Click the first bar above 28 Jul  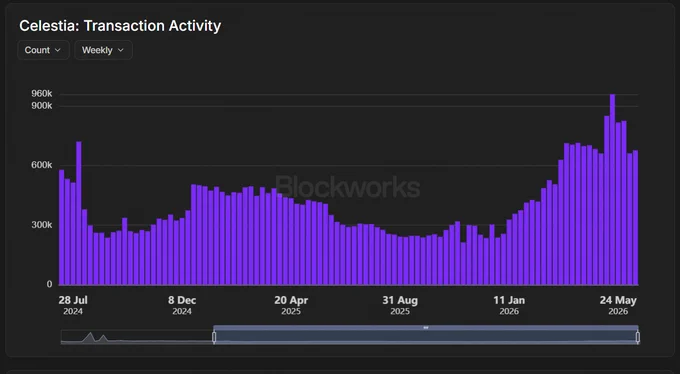[x=62, y=227]
